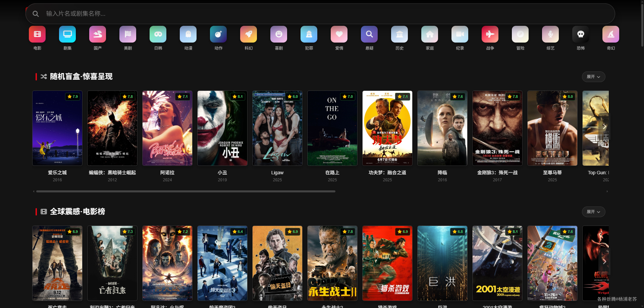Focus the movie name search field
Image resolution: width=644 pixels, height=308 pixels.
pyautogui.click(x=320, y=14)
